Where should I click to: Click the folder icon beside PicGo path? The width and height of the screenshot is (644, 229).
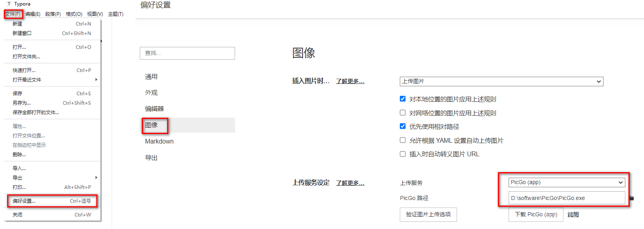pos(632,198)
